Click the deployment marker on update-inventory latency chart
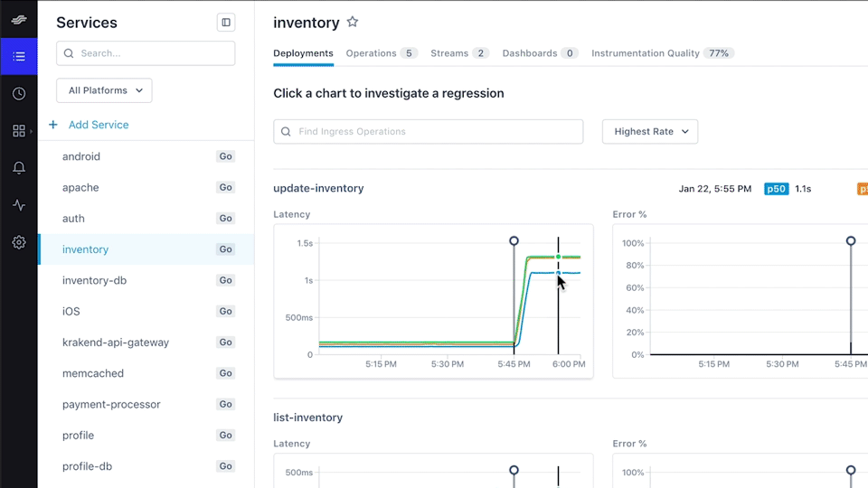This screenshot has width=868, height=488. coord(514,241)
